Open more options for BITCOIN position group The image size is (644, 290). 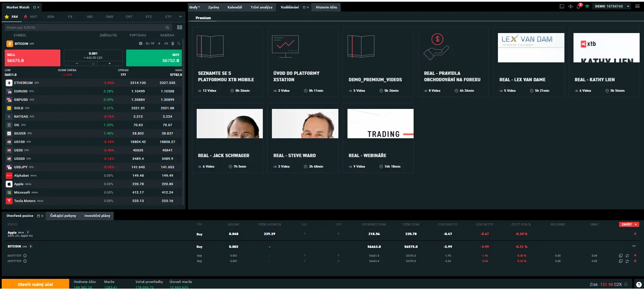(634, 246)
